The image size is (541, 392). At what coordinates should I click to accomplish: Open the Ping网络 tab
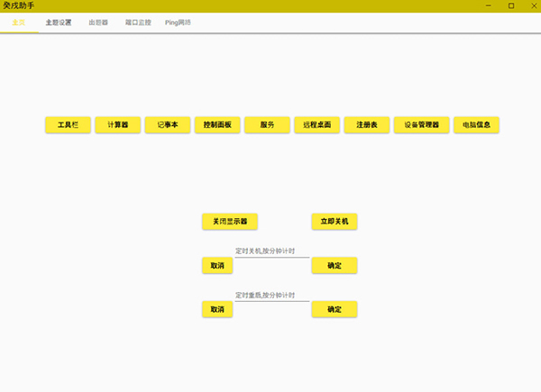(178, 23)
